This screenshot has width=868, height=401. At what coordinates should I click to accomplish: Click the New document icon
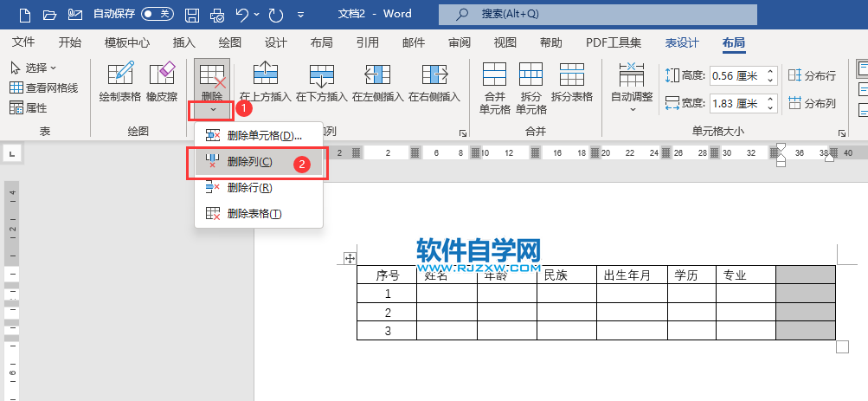[25, 15]
